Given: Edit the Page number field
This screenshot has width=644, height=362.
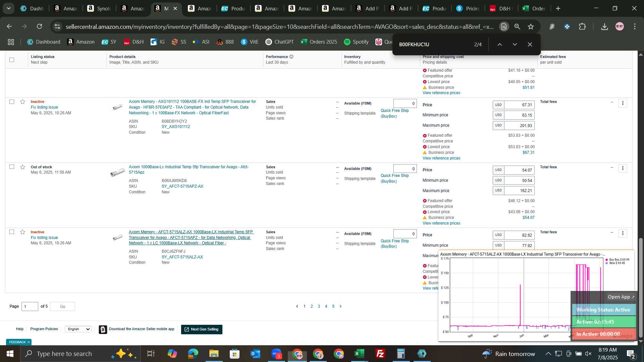Looking at the screenshot, I should point(30,307).
